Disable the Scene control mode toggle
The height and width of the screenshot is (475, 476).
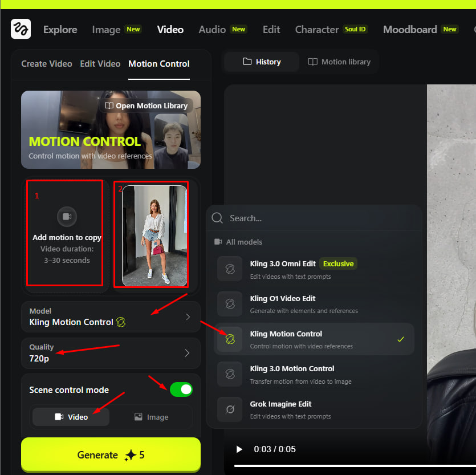[x=181, y=389]
